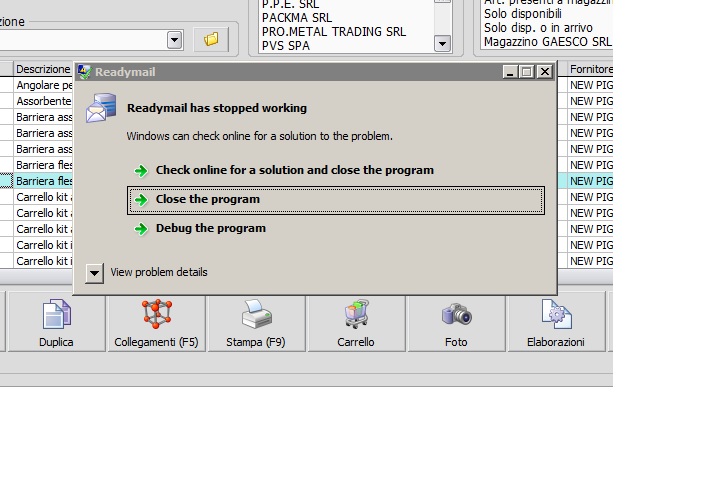Select Solo disponibili filter option
The height and width of the screenshot is (497, 724).
pyautogui.click(x=523, y=14)
